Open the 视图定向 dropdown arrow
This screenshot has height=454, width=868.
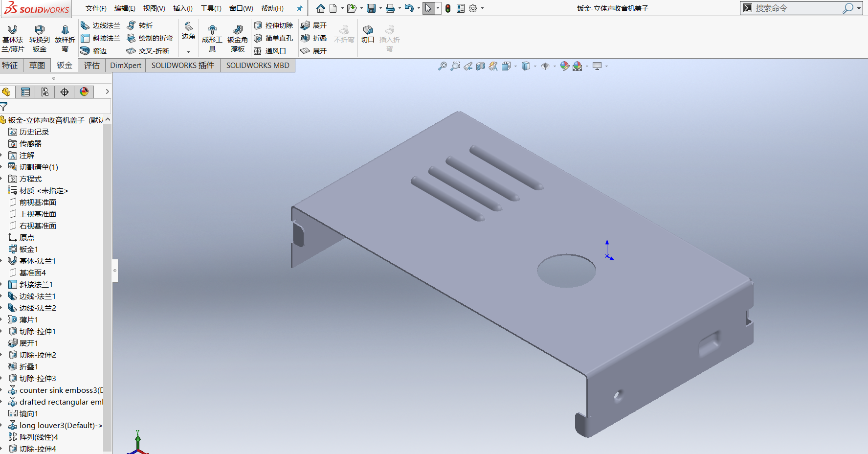click(x=514, y=66)
